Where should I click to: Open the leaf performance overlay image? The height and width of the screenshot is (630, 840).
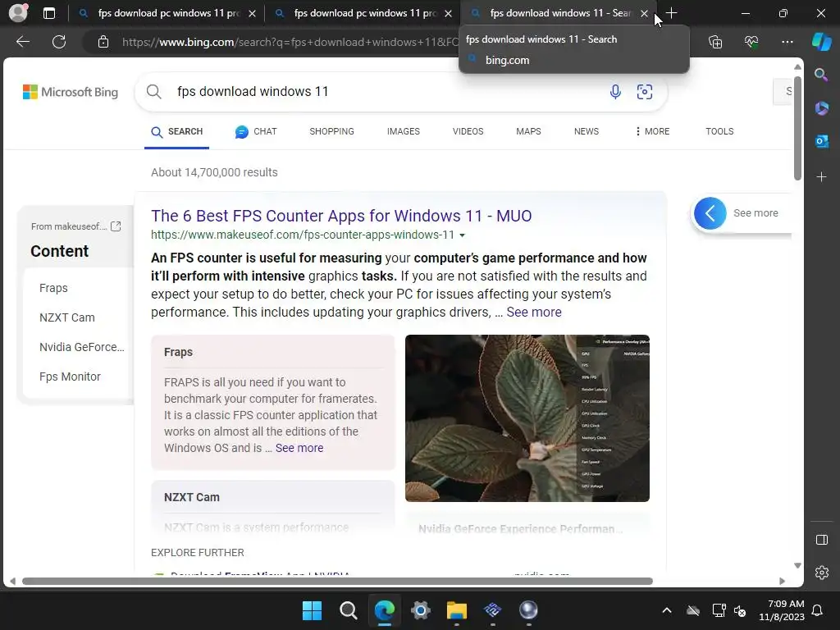[x=527, y=418]
